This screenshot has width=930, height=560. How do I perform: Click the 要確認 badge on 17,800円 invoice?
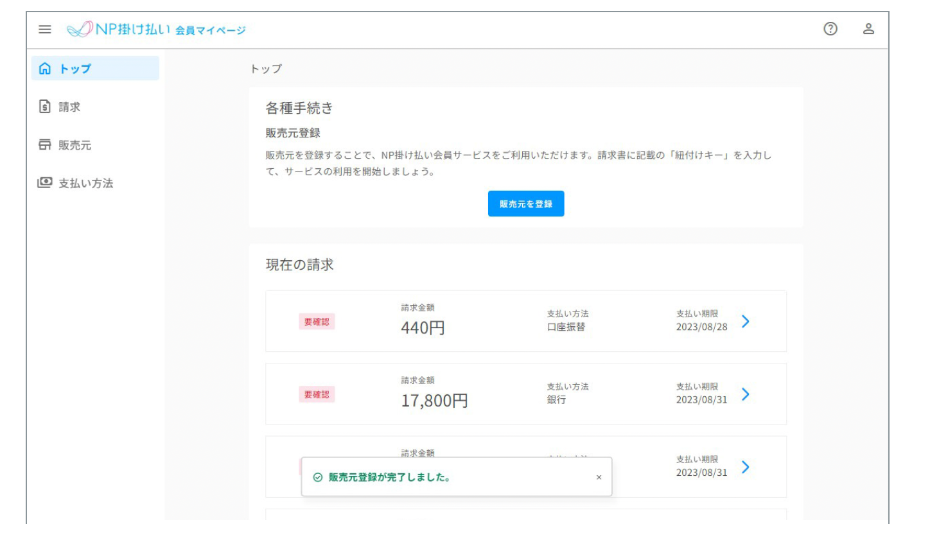[x=317, y=394]
